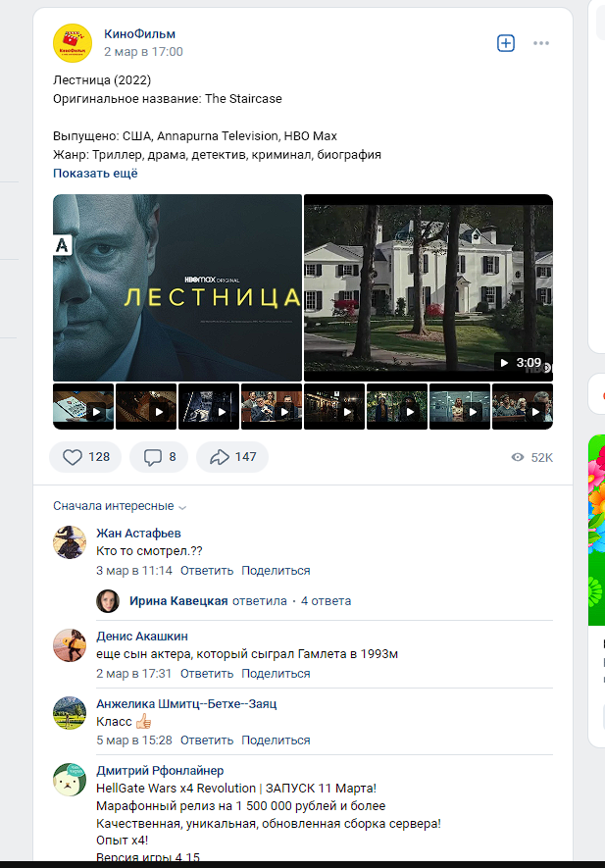Click comment text about Гамлета в 1993м
Screen dimensions: 605x868
[247, 654]
